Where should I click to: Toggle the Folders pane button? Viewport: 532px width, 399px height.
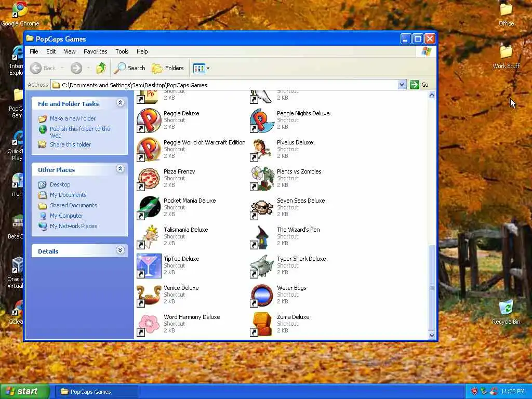168,68
